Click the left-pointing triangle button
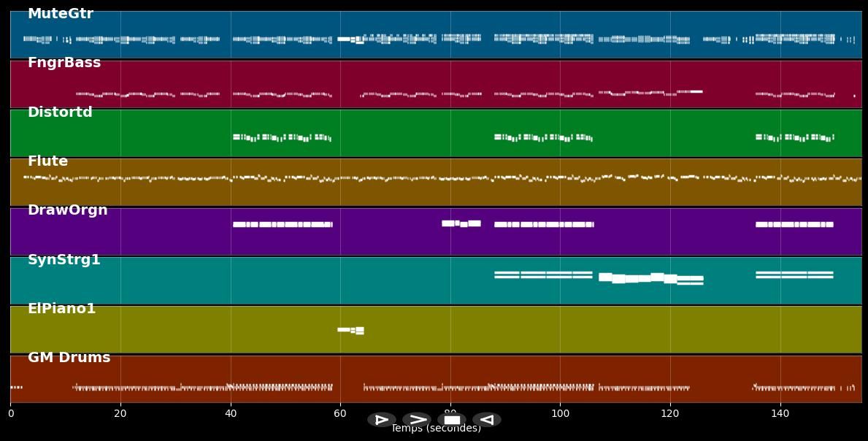The width and height of the screenshot is (868, 441). click(486, 420)
